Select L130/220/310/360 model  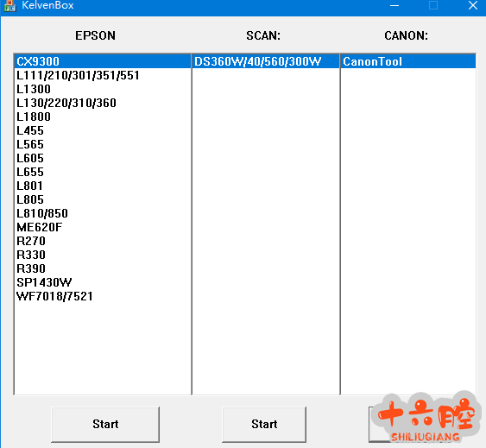click(103, 103)
